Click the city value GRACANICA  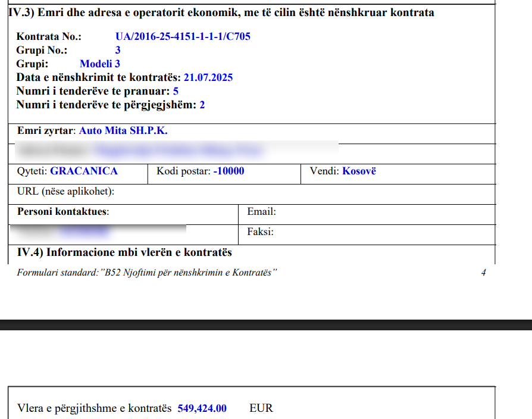[x=84, y=171]
